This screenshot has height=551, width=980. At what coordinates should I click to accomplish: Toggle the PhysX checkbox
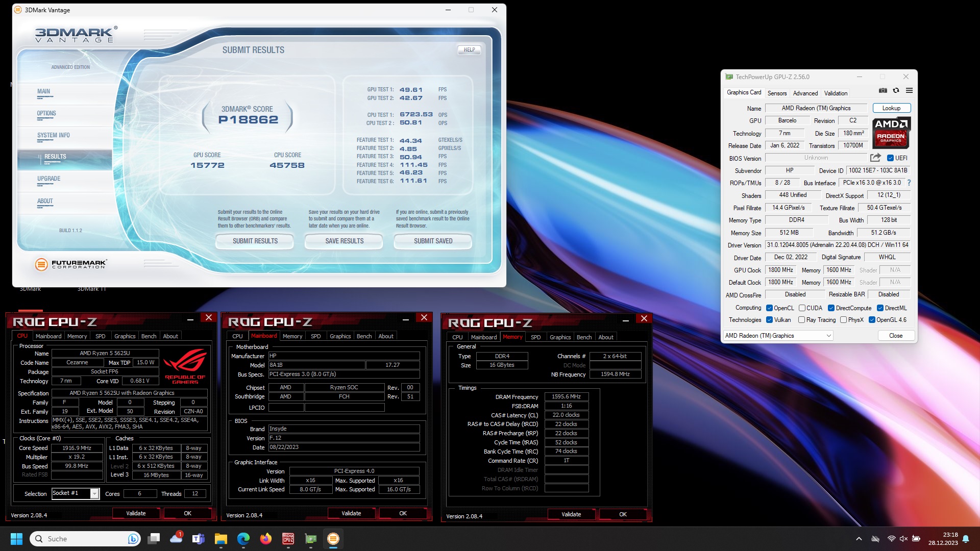tap(843, 320)
